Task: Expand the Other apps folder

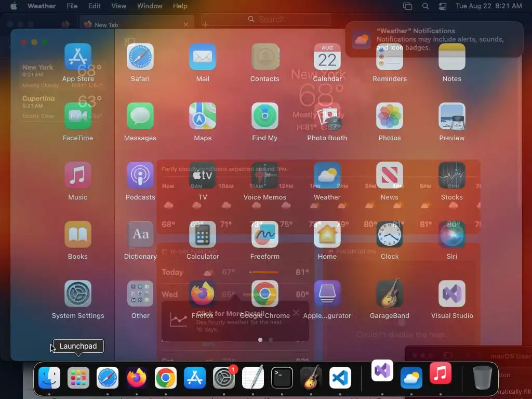Action: [x=140, y=294]
